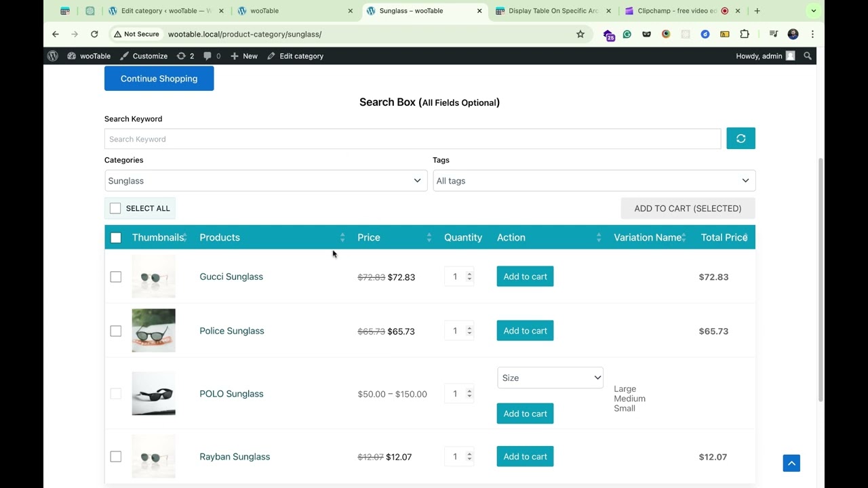The height and width of the screenshot is (488, 868).
Task: Click the updates icon showing 2
Action: pyautogui.click(x=185, y=56)
